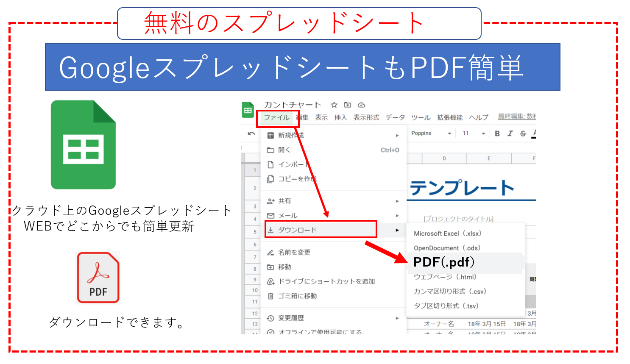This screenshot has width=630, height=364.
Task: Toggle bold formatting (B)
Action: pyautogui.click(x=497, y=133)
